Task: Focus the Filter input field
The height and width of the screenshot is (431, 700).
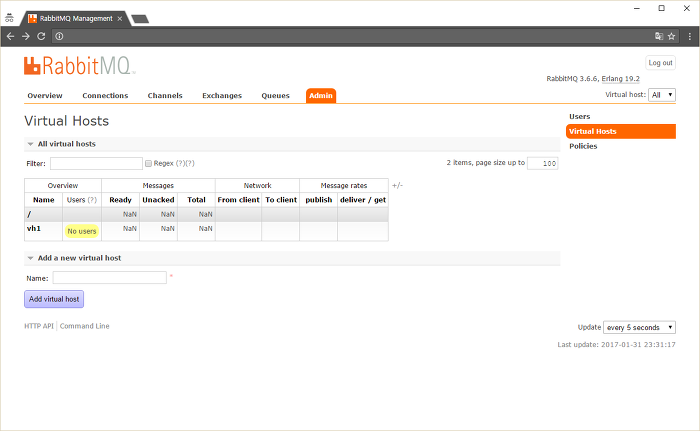Action: [x=96, y=163]
